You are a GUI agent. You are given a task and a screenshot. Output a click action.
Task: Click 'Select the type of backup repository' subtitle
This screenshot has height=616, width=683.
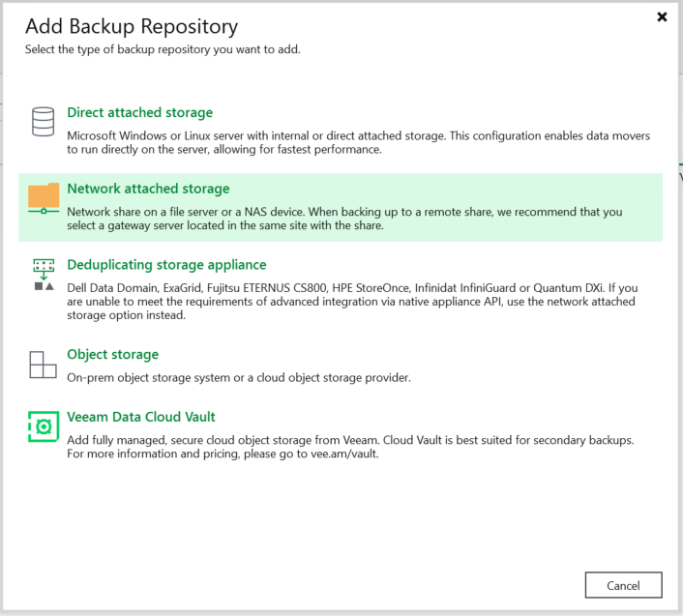tap(163, 49)
